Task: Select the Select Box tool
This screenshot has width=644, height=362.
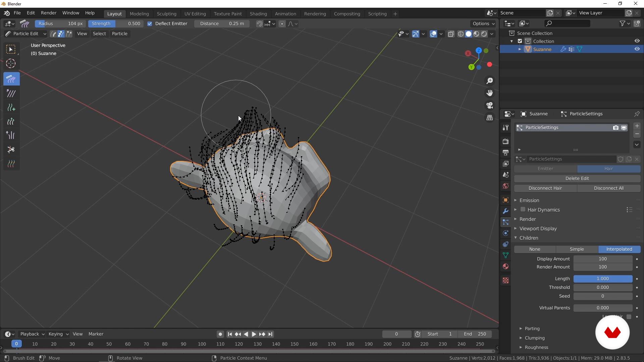Action: click(11, 50)
